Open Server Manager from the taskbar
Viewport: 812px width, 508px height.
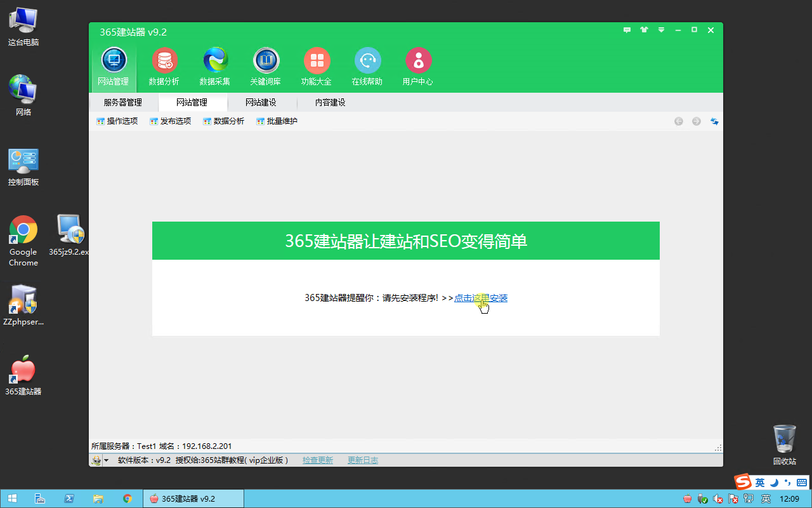[x=39, y=498]
